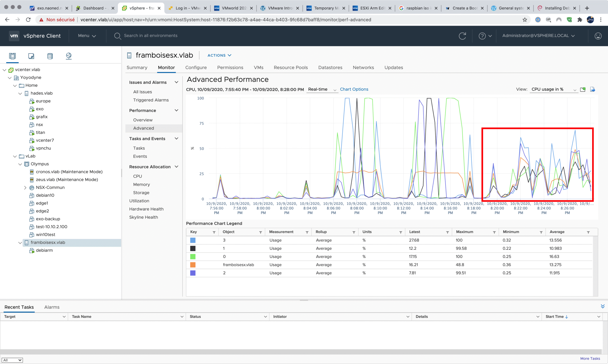Click the smiley feedback icon
Image resolution: width=608 pixels, height=364 pixels.
coord(598,36)
